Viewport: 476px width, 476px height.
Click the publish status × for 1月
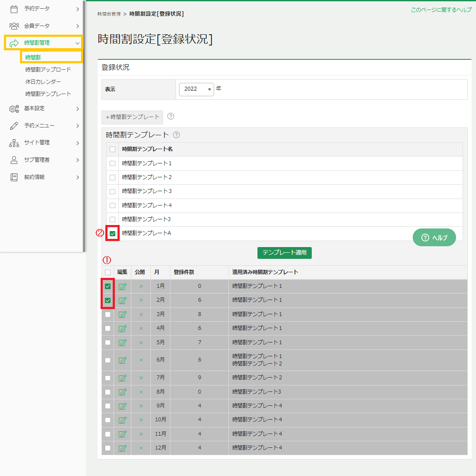(141, 286)
